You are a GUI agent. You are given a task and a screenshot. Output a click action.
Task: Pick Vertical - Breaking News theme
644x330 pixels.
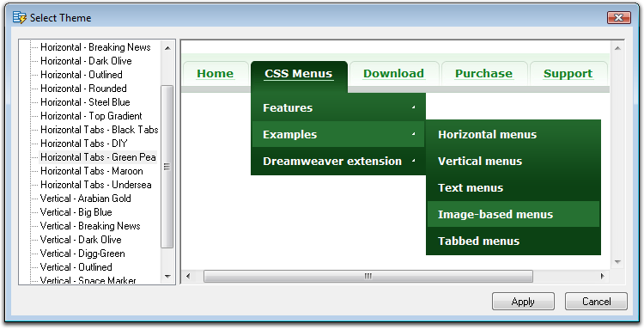coord(90,226)
